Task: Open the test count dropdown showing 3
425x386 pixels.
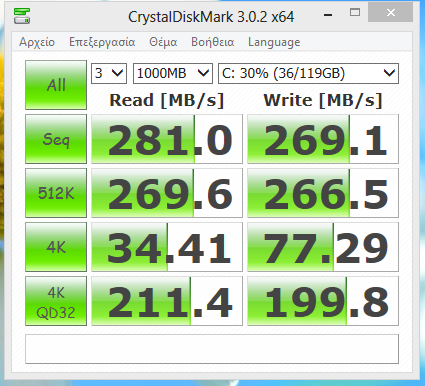Action: 109,73
